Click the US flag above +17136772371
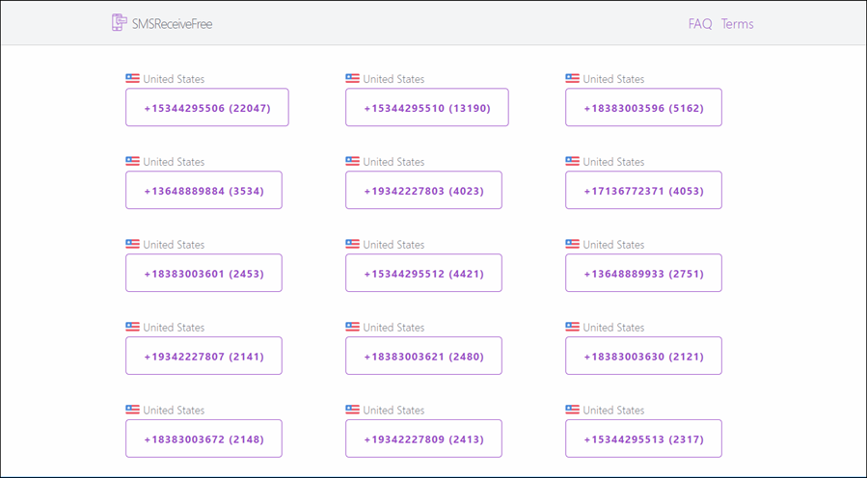Viewport: 868px width, 478px height. 573,162
